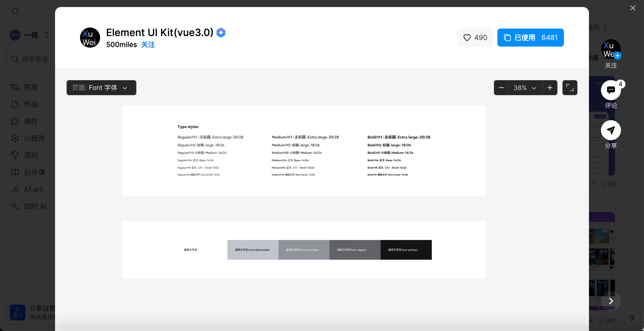Image resolution: width=644 pixels, height=331 pixels.
Task: Click the 500miles author name
Action: (x=121, y=45)
